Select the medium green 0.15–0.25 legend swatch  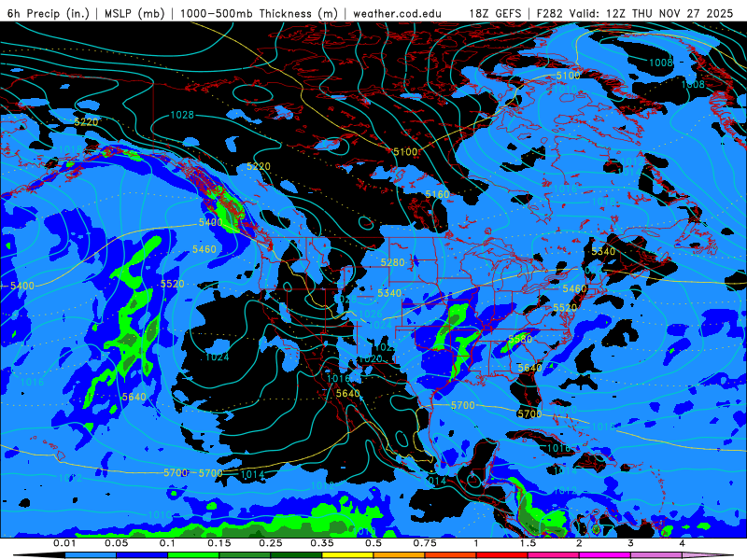pyautogui.click(x=245, y=555)
